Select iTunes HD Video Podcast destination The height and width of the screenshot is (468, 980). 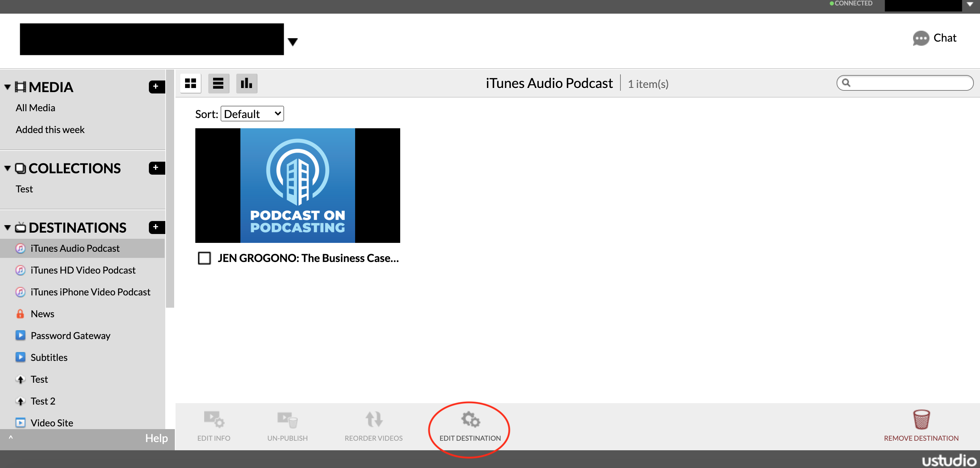pos(83,270)
